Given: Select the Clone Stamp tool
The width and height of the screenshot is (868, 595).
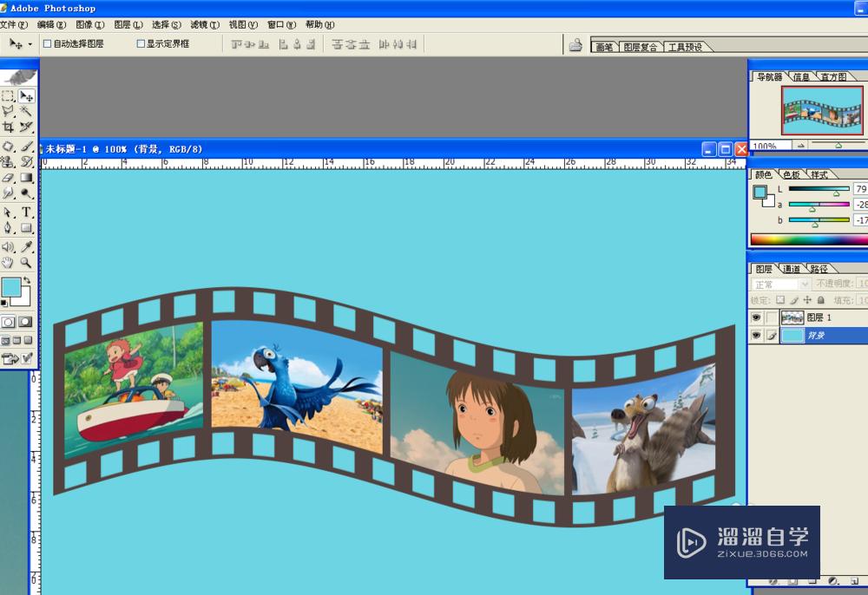Looking at the screenshot, I should pos(8,161).
